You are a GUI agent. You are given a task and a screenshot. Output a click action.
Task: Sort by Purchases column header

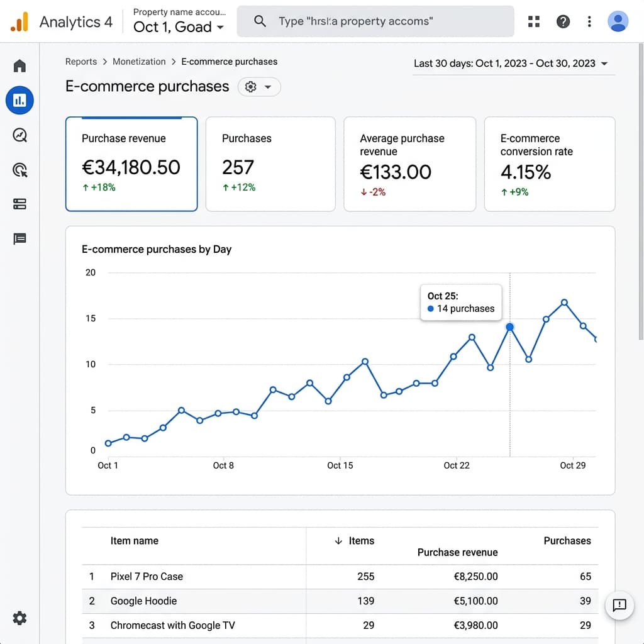click(x=567, y=541)
